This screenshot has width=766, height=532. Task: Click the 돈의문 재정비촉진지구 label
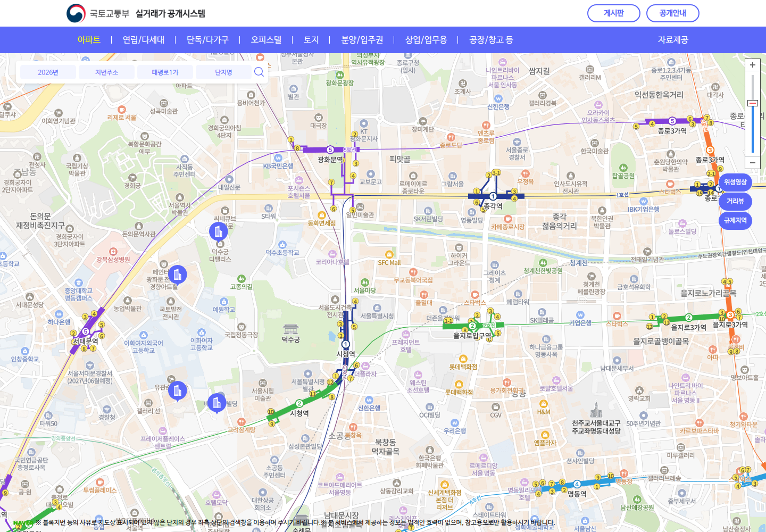[40, 221]
